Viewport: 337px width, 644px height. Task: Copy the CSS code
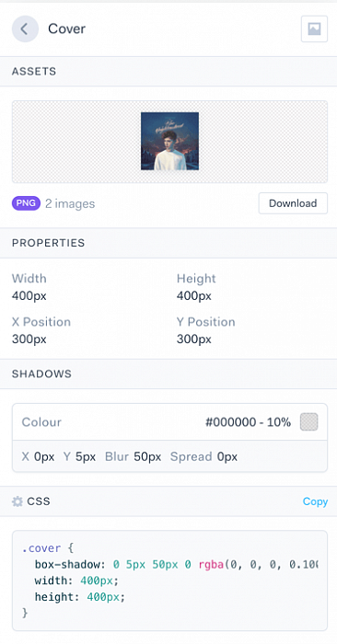click(315, 501)
